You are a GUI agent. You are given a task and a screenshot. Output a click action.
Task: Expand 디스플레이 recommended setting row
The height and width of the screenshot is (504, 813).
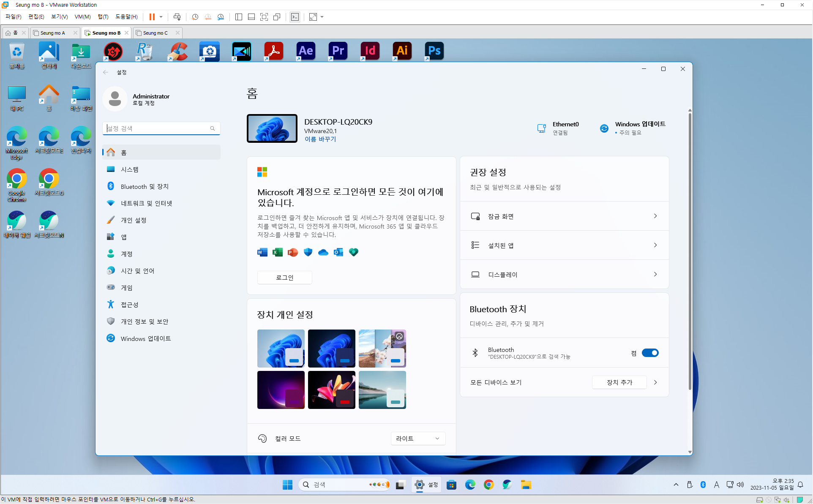pyautogui.click(x=564, y=275)
